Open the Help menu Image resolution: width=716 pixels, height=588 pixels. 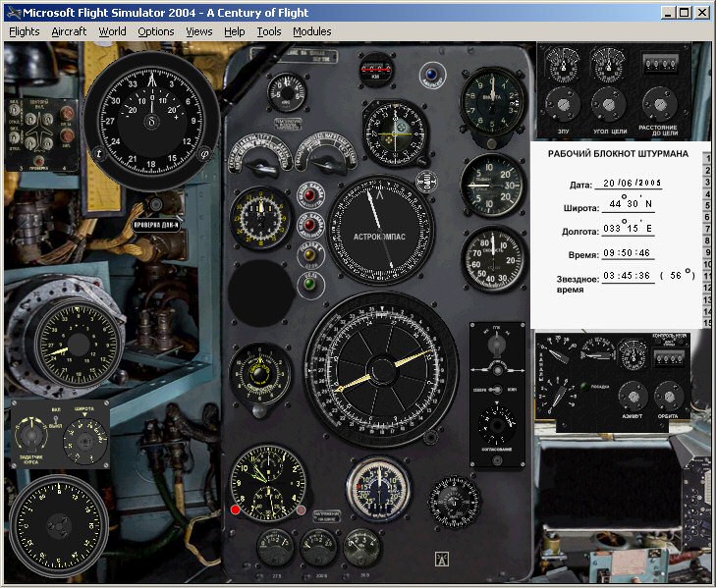[x=235, y=31]
